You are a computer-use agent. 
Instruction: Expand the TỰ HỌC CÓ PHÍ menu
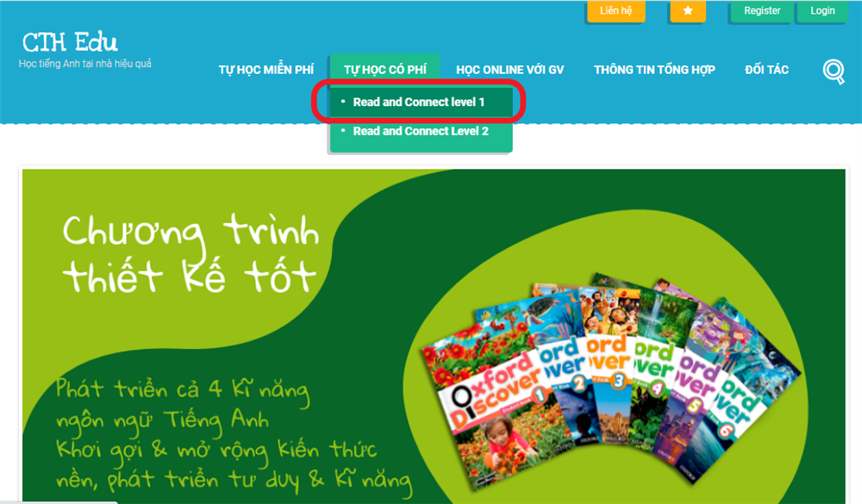[x=384, y=70]
